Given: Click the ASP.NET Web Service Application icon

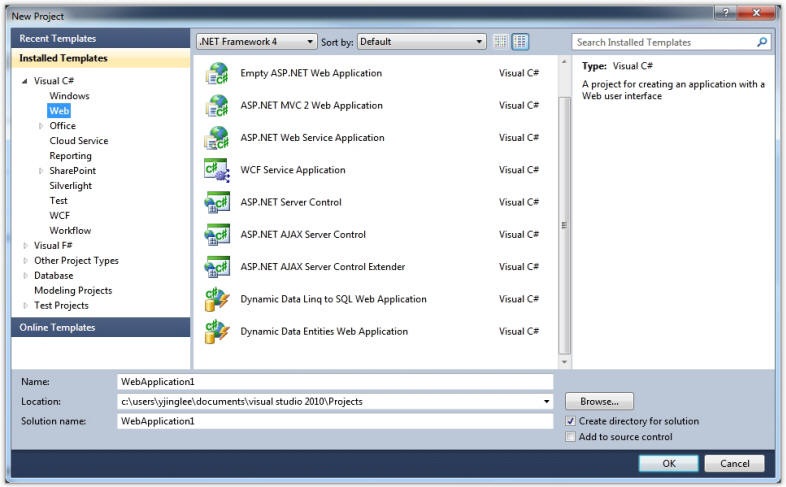Looking at the screenshot, I should [x=217, y=138].
